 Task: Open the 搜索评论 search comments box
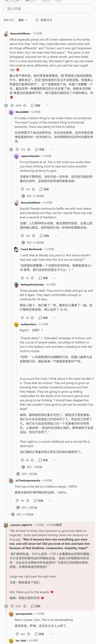click(44, 20)
